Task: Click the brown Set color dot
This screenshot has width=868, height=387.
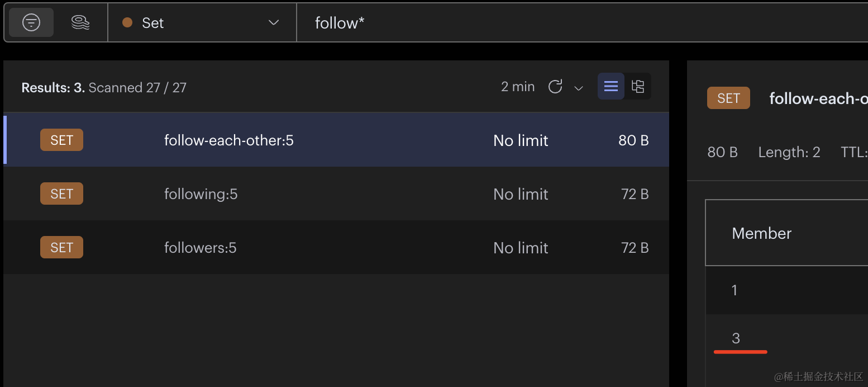Action: pyautogui.click(x=127, y=22)
